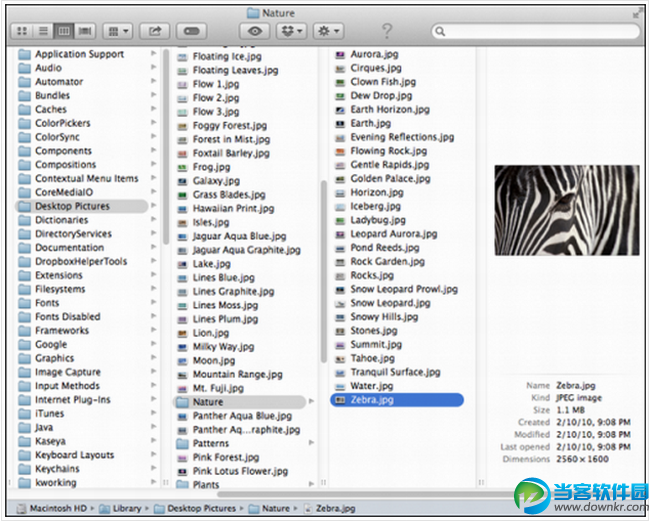This screenshot has width=650, height=521.
Task: Click the Tahoe.jpg file icon
Action: pyautogui.click(x=340, y=359)
